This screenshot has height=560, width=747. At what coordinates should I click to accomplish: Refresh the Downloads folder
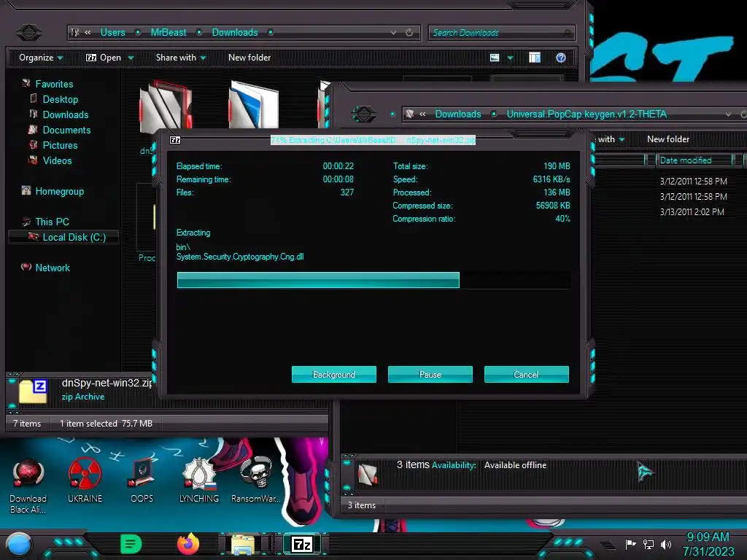click(409, 32)
